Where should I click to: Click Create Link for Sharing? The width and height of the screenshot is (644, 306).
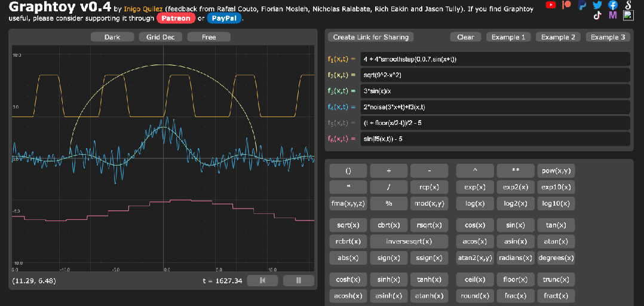pyautogui.click(x=370, y=37)
